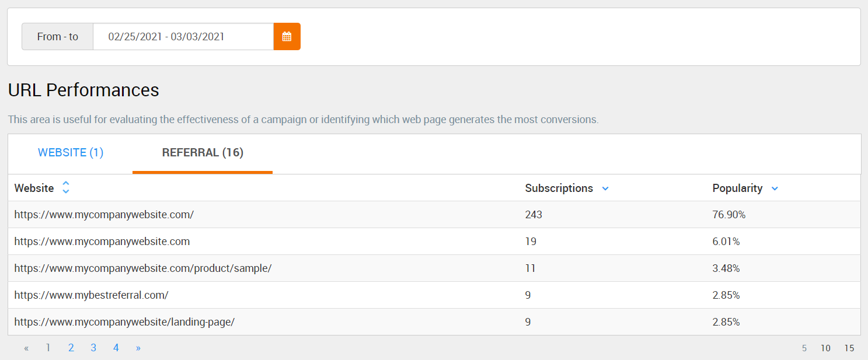868x360 pixels.
Task: Select the REFERRAL (16) tab
Action: point(203,153)
